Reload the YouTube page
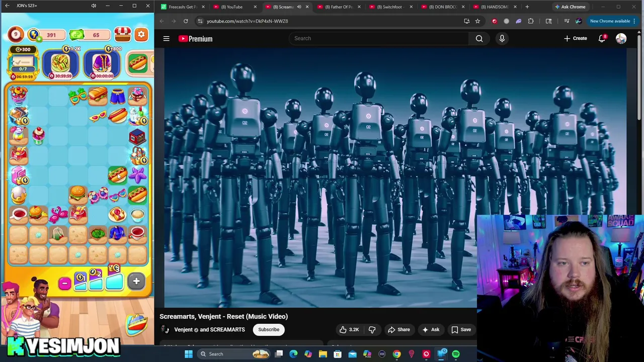The width and height of the screenshot is (644, 362). (186, 21)
